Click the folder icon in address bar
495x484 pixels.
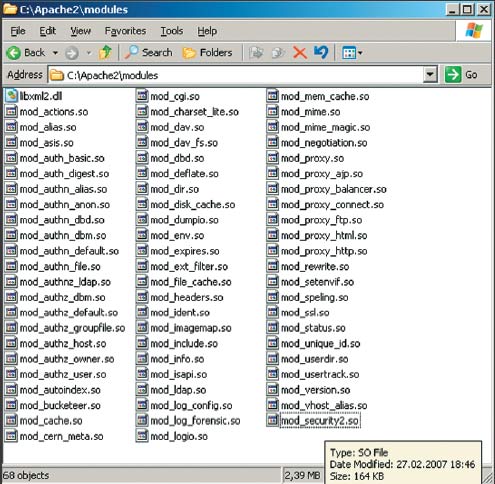(57, 75)
